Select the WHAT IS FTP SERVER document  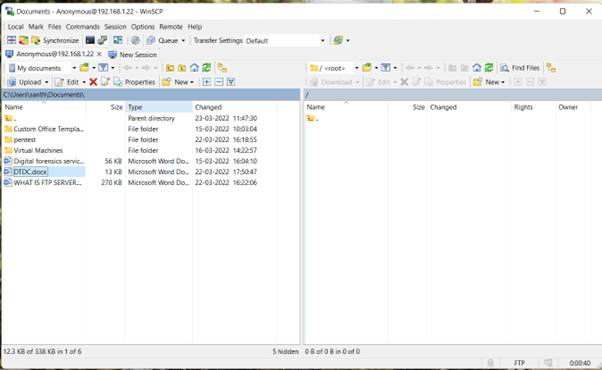pos(47,183)
